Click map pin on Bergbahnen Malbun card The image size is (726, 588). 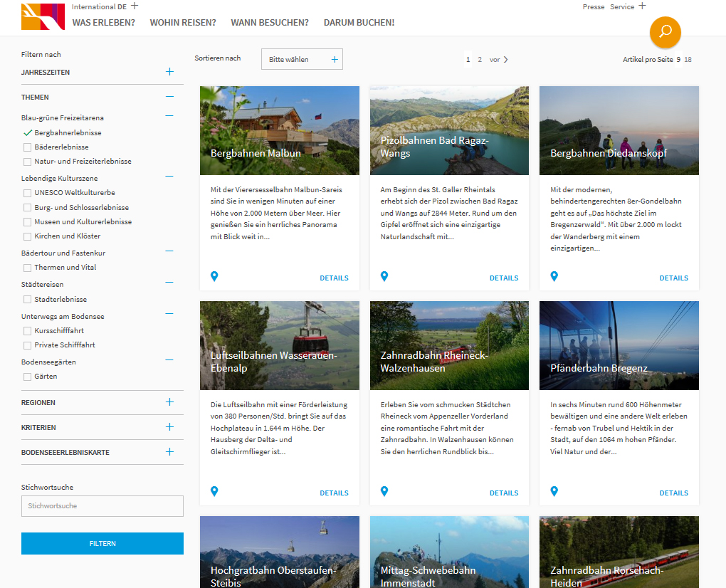pos(214,276)
